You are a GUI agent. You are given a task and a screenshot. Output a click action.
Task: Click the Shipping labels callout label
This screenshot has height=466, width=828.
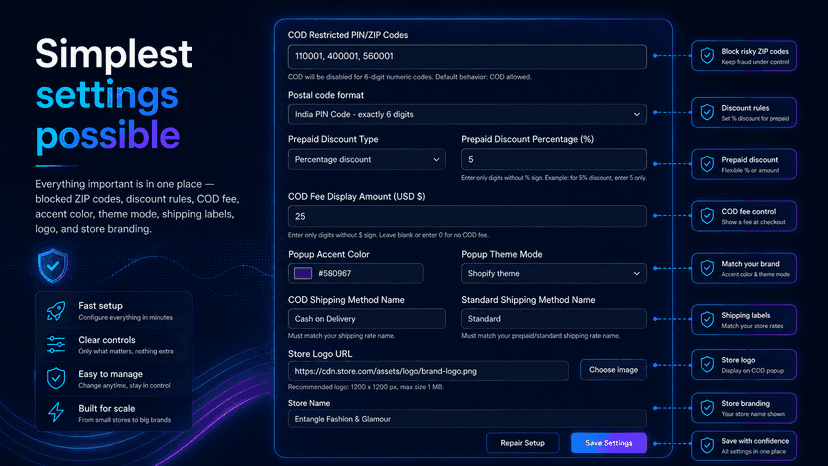pos(746,315)
